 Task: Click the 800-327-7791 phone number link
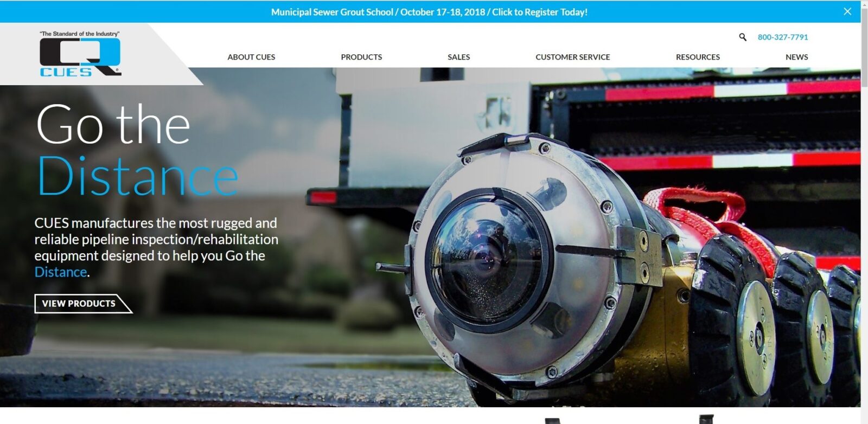coord(783,37)
